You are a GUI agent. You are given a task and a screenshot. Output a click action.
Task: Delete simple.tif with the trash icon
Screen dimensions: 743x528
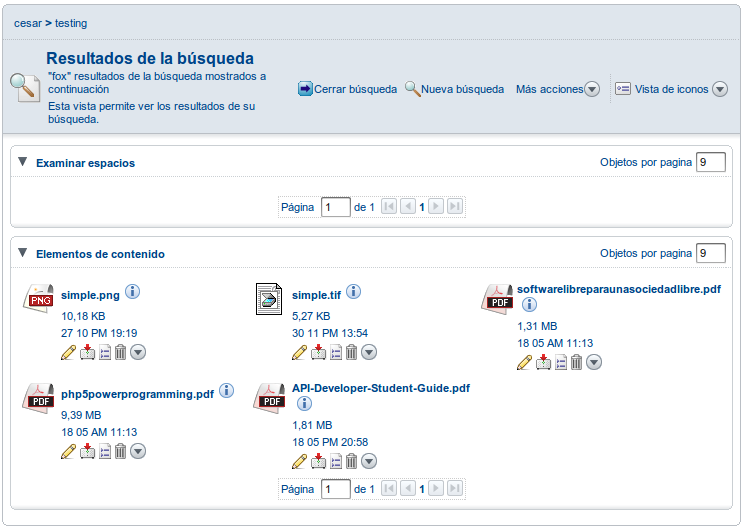point(351,352)
